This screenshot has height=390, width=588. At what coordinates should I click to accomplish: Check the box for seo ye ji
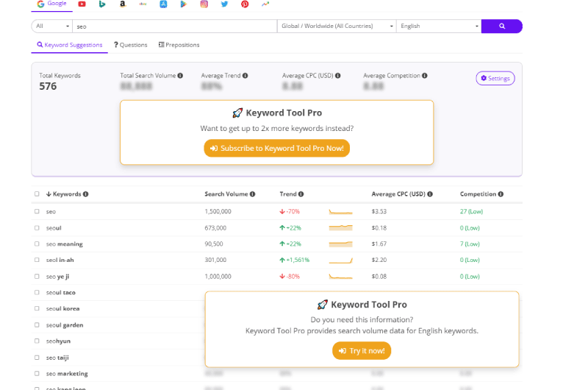pos(37,276)
